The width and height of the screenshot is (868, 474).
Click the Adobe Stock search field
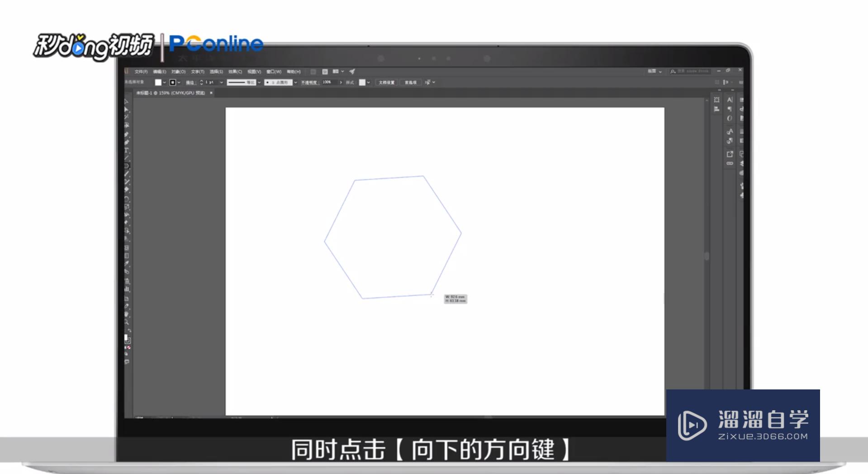(x=690, y=71)
